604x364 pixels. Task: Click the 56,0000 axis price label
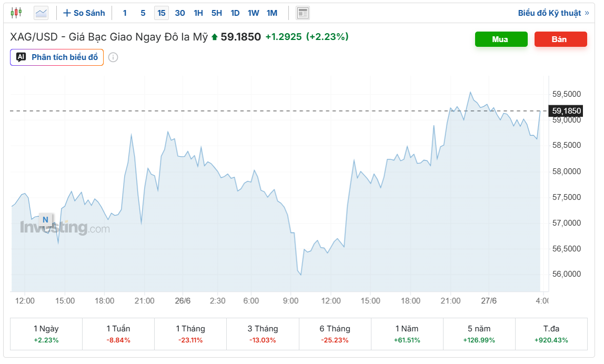(567, 274)
